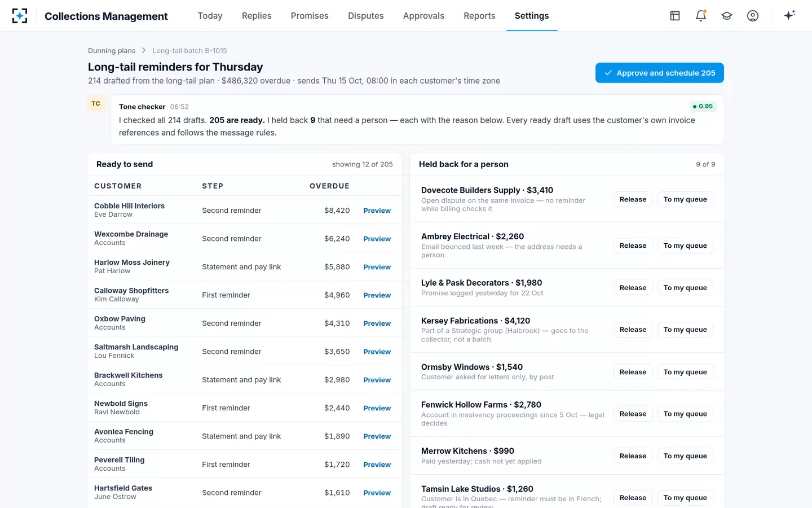Launch the sparkle assistant icon
This screenshot has width=812, height=508.
tap(789, 15)
